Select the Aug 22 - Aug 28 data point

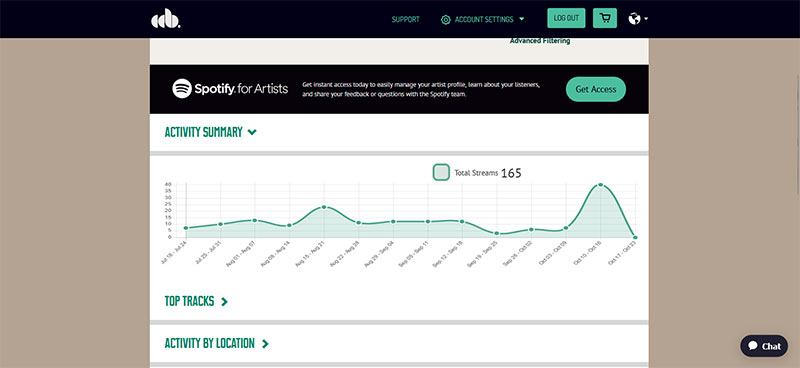[359, 223]
